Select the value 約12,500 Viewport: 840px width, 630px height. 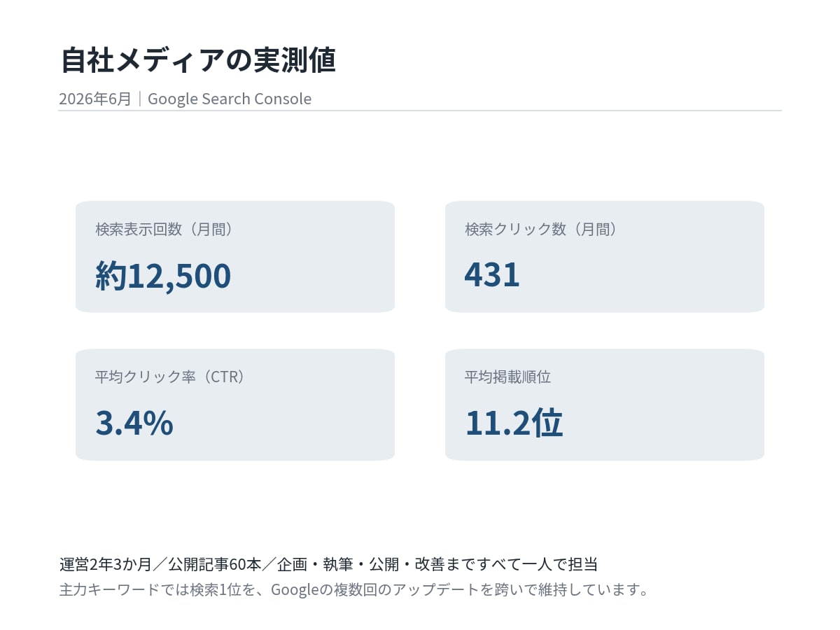163,275
